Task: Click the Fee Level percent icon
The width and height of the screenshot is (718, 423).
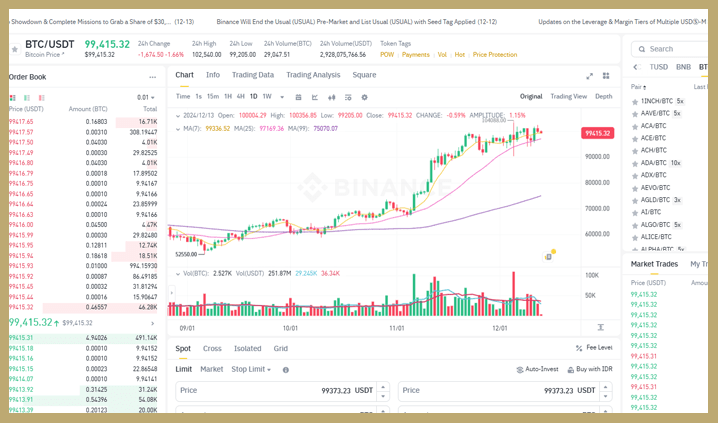Action: [579, 348]
